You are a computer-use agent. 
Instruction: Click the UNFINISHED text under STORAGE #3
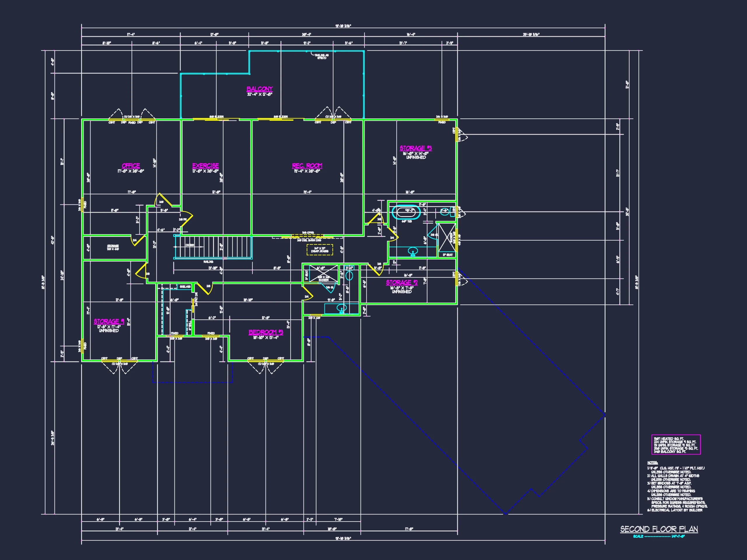416,157
